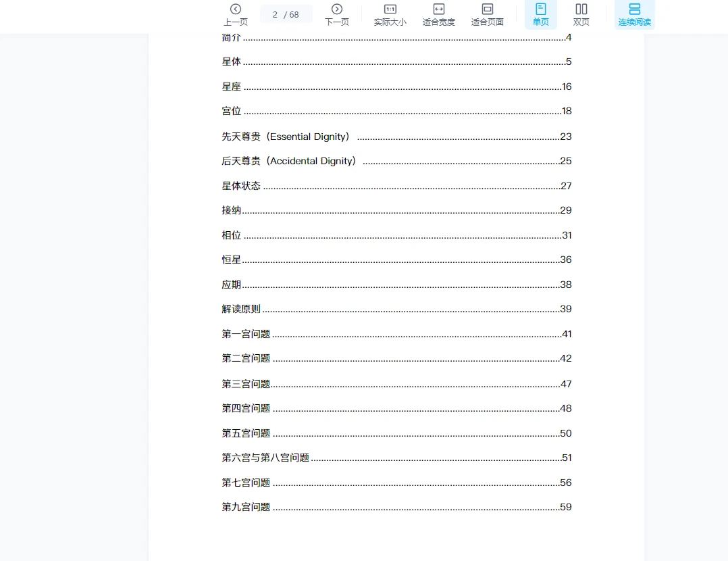Viewport: 728px width, 561px height.
Task: Jump to 相位 on page 31
Action: [x=232, y=235]
